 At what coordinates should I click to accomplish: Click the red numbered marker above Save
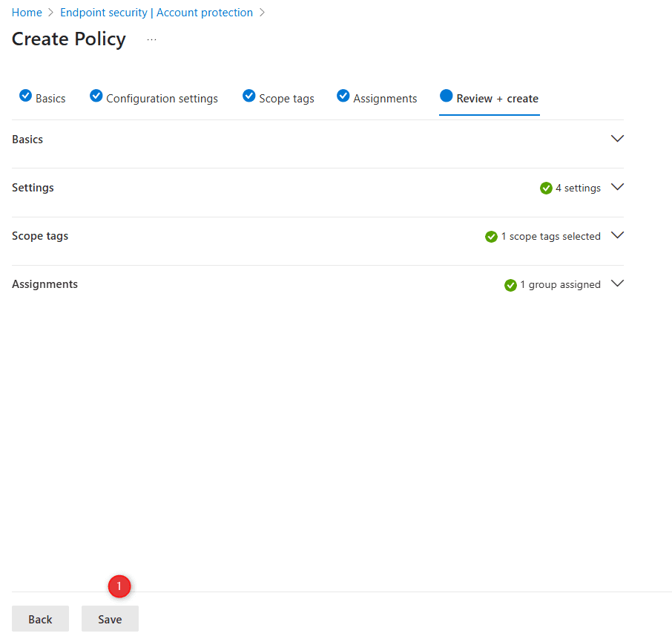119,586
